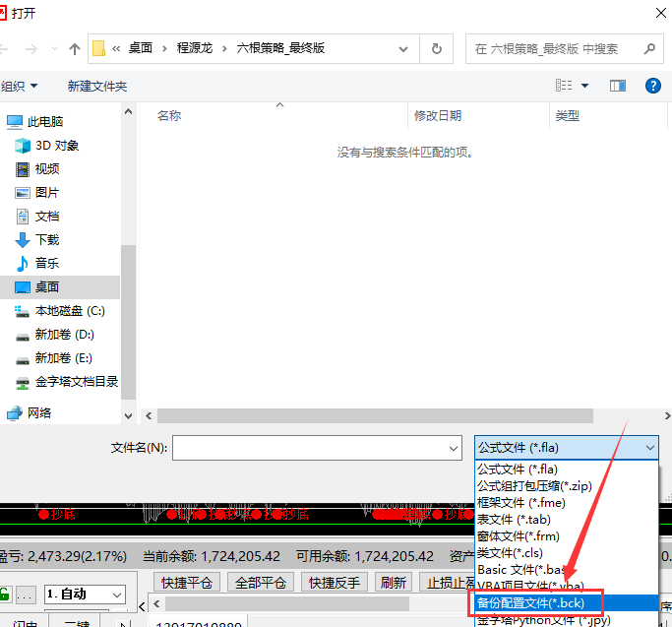Sort by 名称 column header

pyautogui.click(x=169, y=116)
